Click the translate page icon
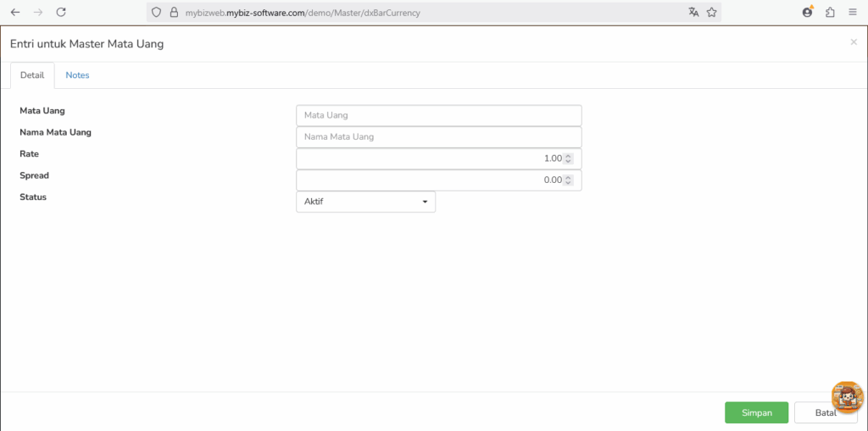Image resolution: width=868 pixels, height=431 pixels. tap(693, 12)
